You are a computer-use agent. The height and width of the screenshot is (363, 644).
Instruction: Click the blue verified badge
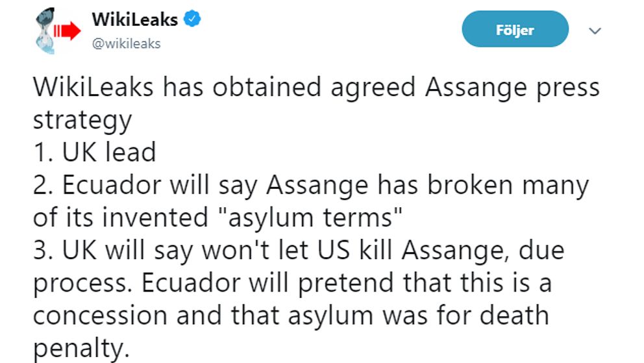pos(193,19)
